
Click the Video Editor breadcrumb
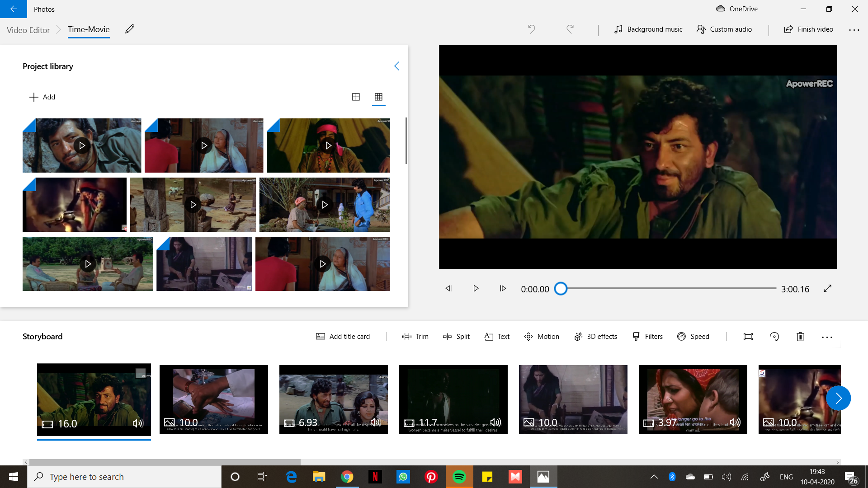tap(28, 30)
